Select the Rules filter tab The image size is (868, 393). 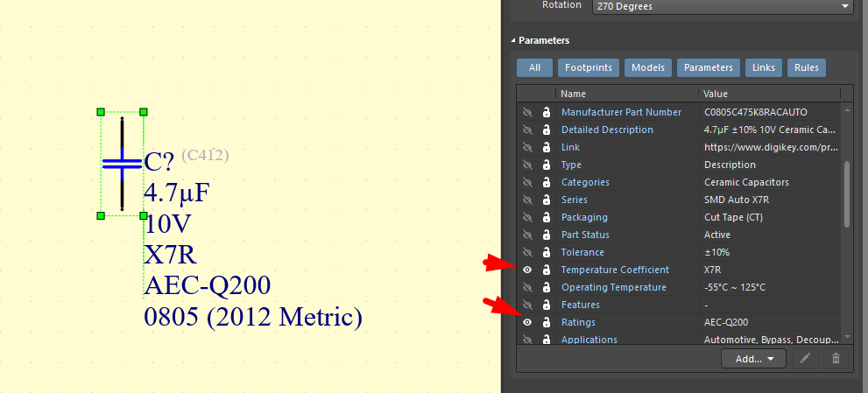pos(807,67)
